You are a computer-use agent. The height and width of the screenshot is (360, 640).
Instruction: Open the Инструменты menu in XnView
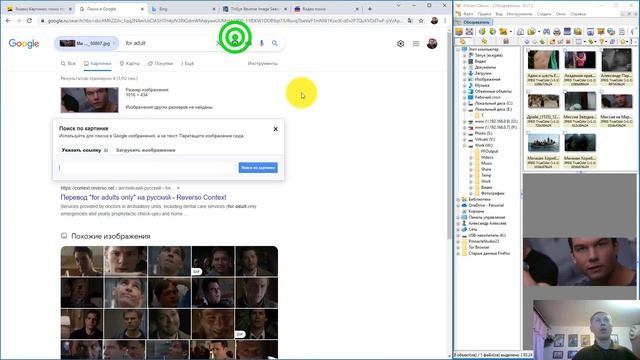click(520, 14)
